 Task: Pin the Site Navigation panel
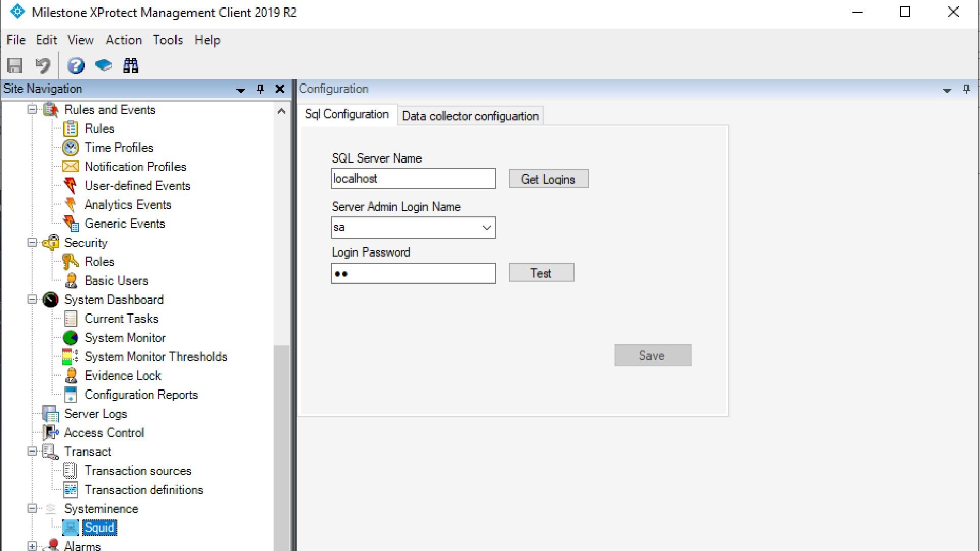pyautogui.click(x=260, y=89)
